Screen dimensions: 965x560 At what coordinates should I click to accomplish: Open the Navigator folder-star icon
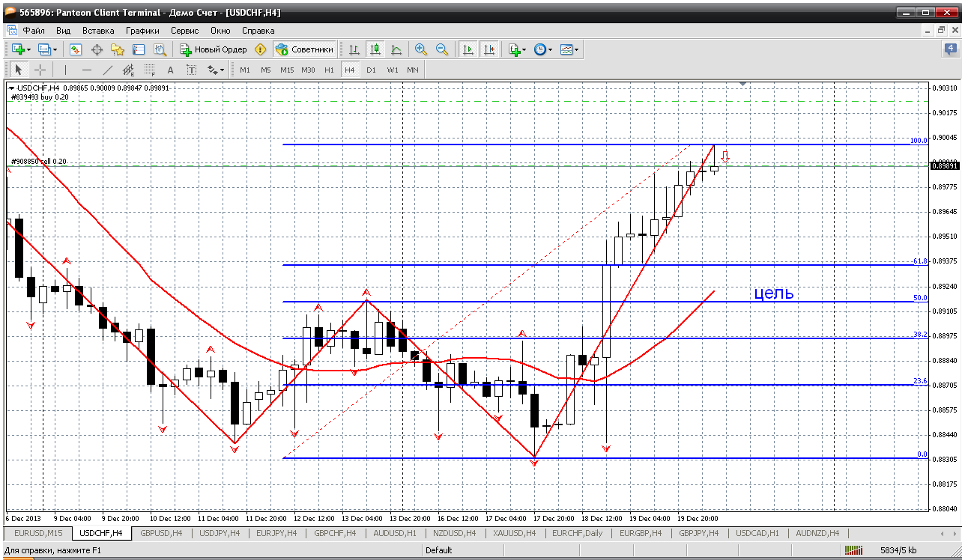pyautogui.click(x=118, y=49)
